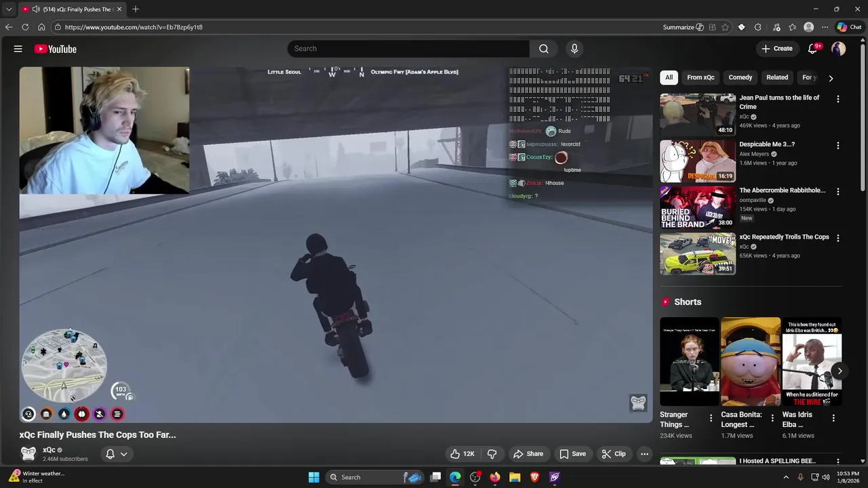Show more filter chips with arrow
868x488 pixels.
click(x=831, y=78)
